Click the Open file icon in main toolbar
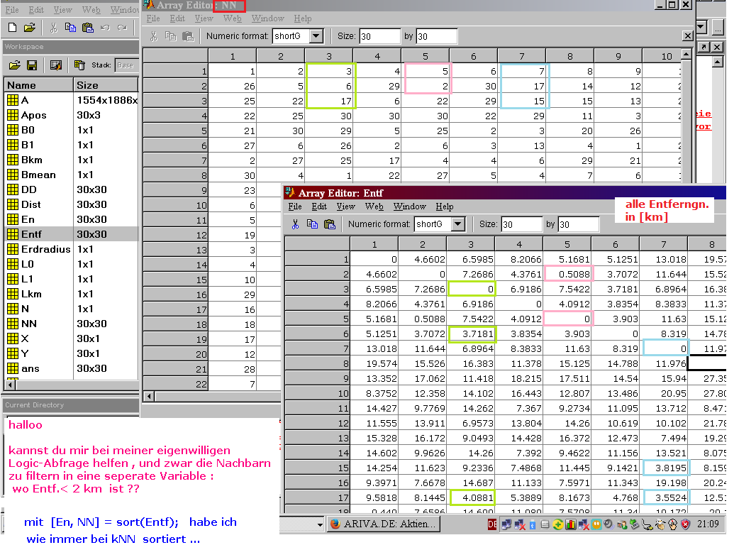Screen dimensions: 756x545 click(29, 28)
